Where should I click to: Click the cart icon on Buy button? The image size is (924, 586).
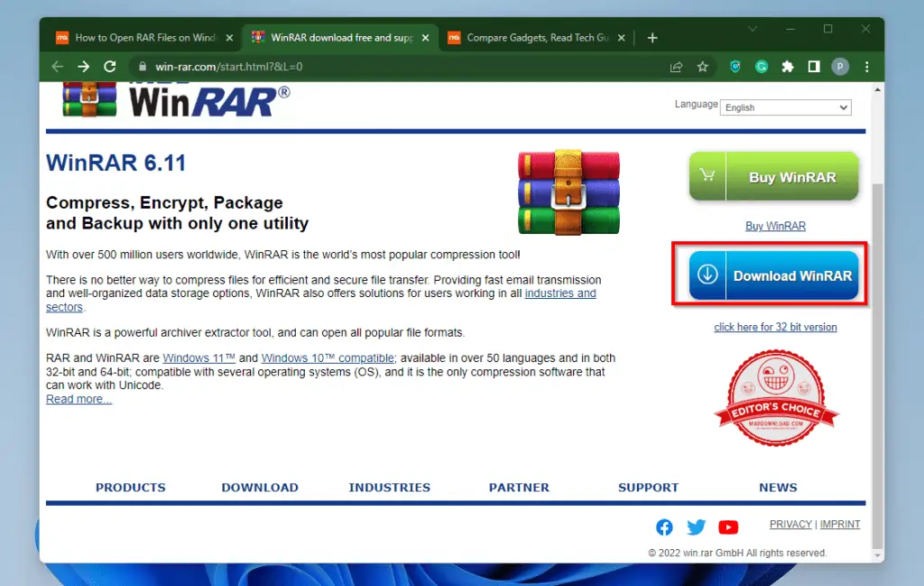coord(707,176)
